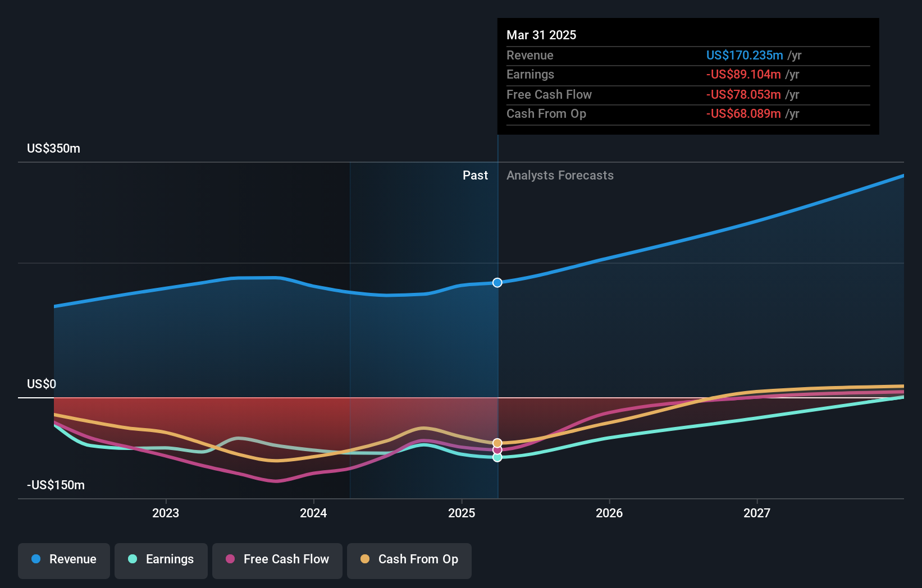Click the 2025 x-axis label
This screenshot has height=588, width=922.
click(462, 513)
